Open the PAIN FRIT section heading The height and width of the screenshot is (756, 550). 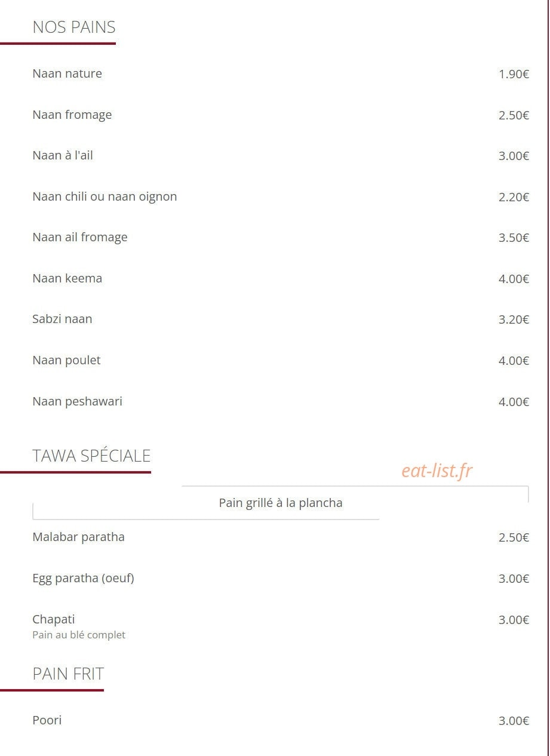click(68, 674)
